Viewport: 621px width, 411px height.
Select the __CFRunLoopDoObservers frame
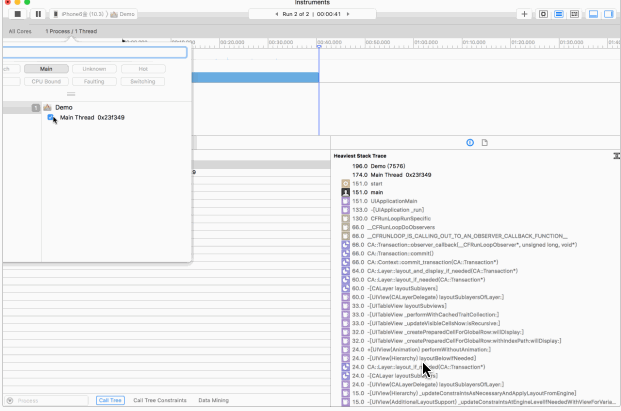(x=401, y=227)
